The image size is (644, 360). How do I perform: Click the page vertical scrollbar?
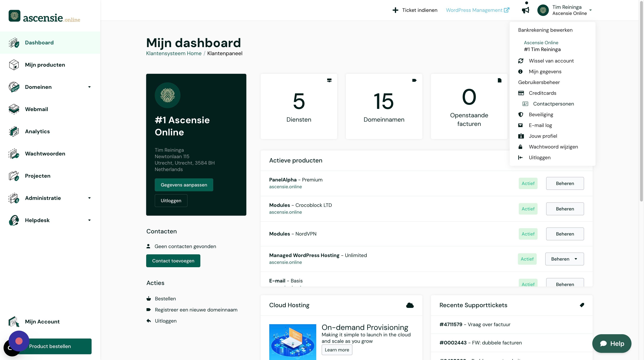641,100
